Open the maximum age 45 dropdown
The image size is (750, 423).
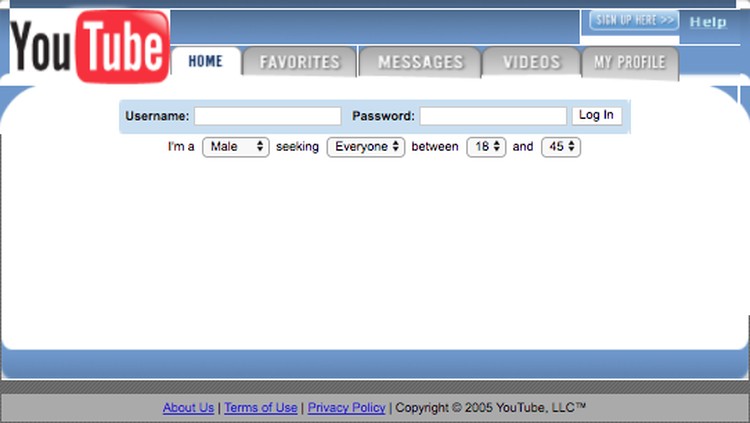[x=561, y=147]
